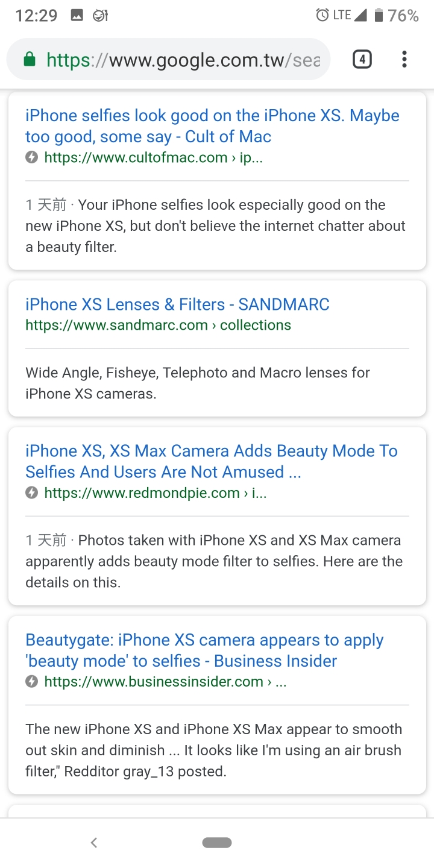Open the Cult of Mac iPhone selfies article
This screenshot has width=434, height=868.
click(212, 126)
